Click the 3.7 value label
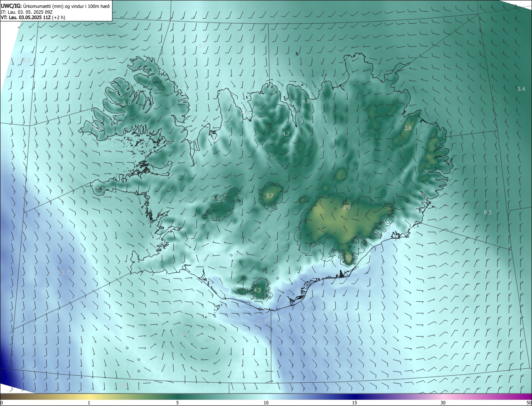Viewport: 532px width, 406px height. [270, 196]
